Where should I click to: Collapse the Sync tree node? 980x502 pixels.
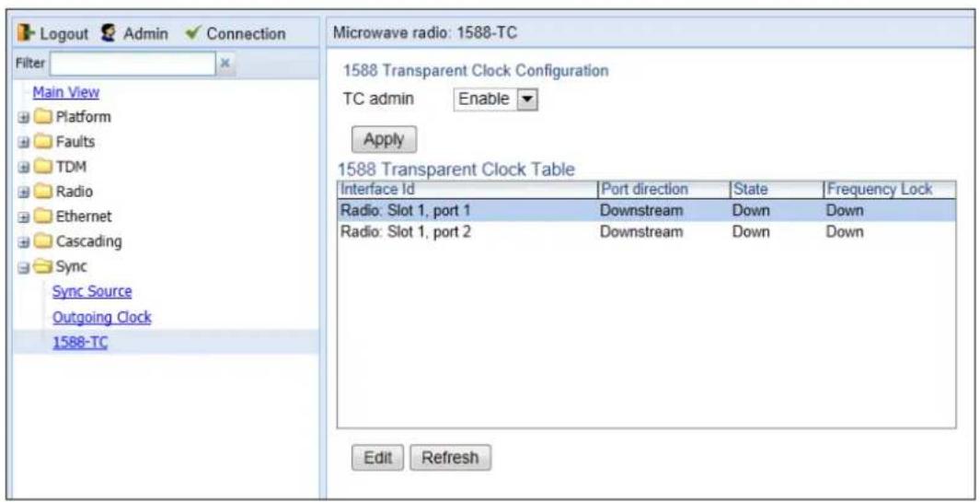coord(24,267)
